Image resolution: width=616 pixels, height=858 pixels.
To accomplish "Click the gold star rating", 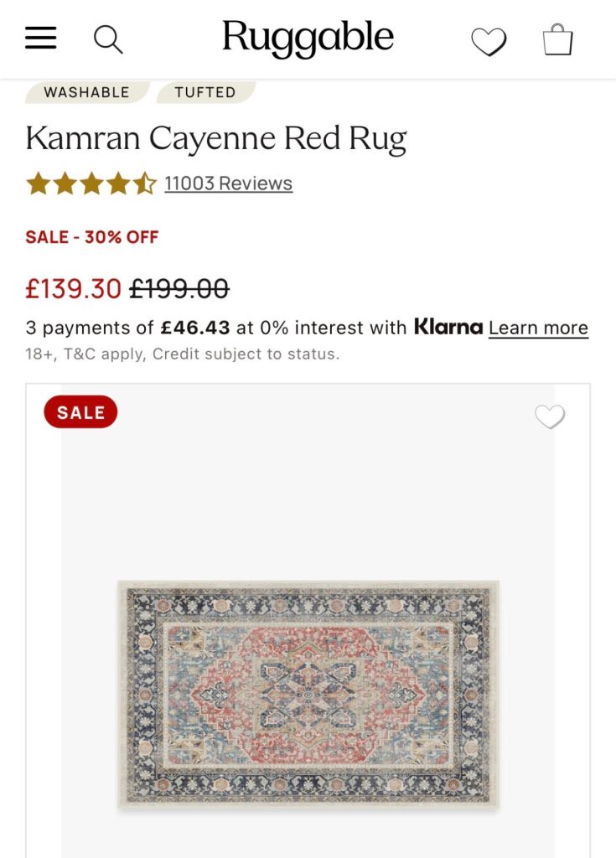I will (91, 183).
